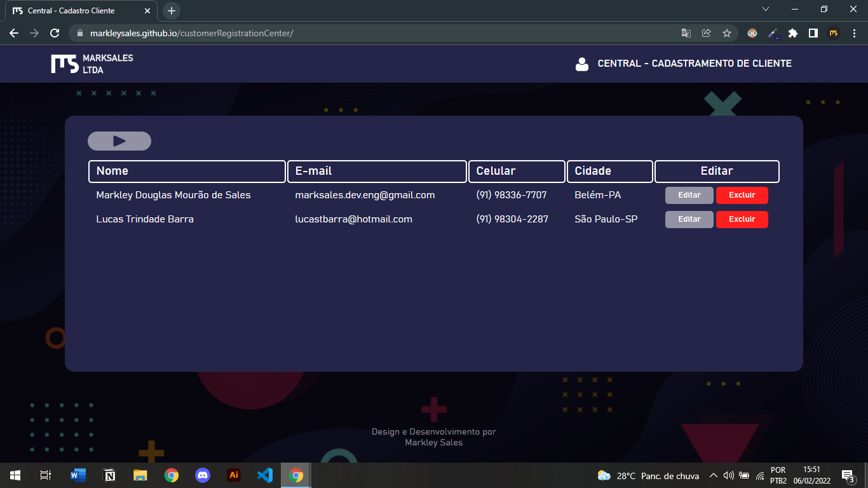868x488 pixels.
Task: Open Task View on the taskbar
Action: [x=46, y=475]
